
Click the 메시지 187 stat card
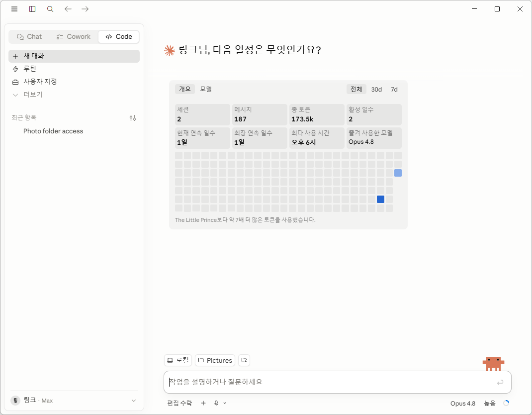click(x=260, y=114)
